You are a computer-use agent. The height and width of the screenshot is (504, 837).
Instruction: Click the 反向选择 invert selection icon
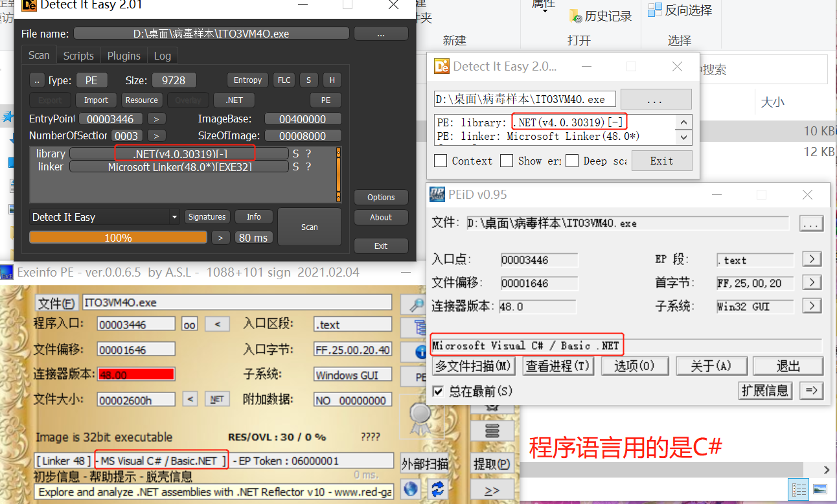655,10
